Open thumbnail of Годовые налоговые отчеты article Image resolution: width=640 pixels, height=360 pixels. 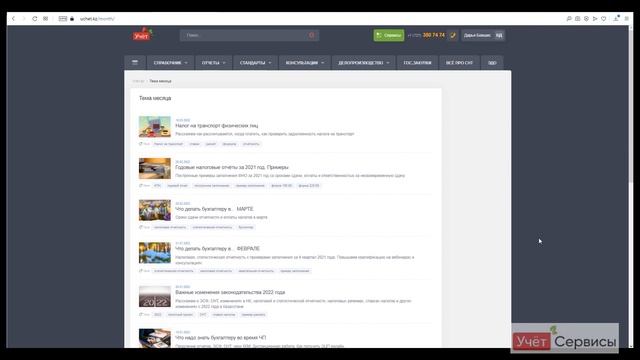155,168
